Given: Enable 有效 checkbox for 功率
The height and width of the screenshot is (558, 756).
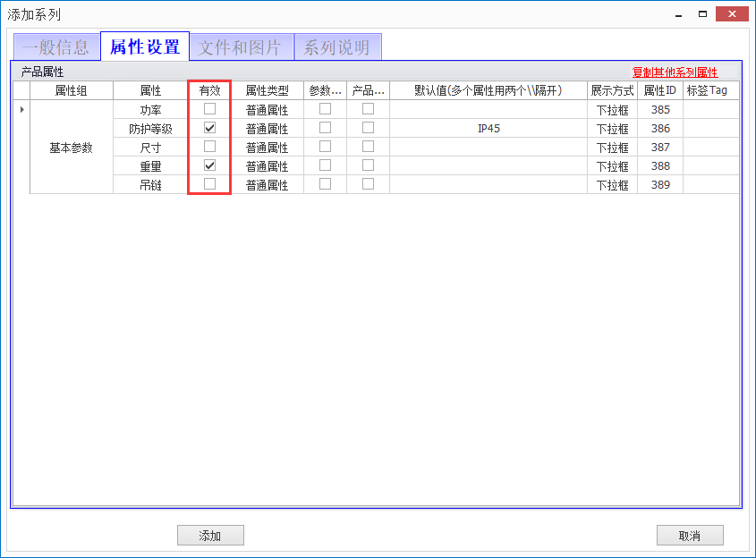Looking at the screenshot, I should click(x=209, y=109).
